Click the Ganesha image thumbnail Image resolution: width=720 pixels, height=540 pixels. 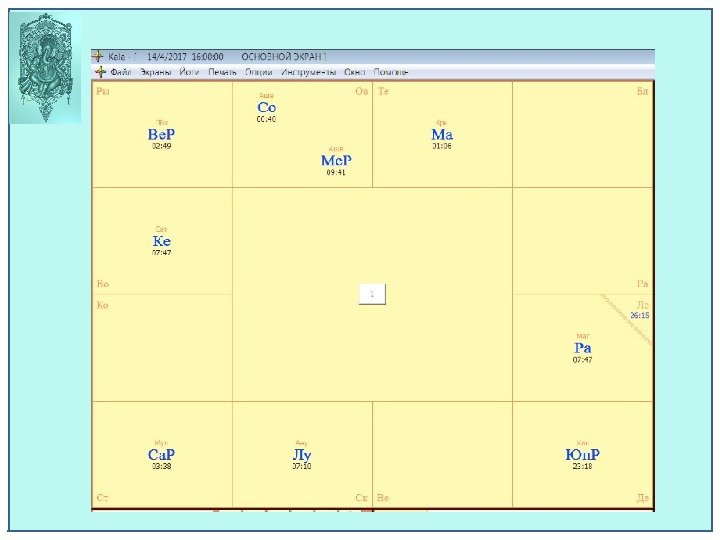(x=45, y=68)
